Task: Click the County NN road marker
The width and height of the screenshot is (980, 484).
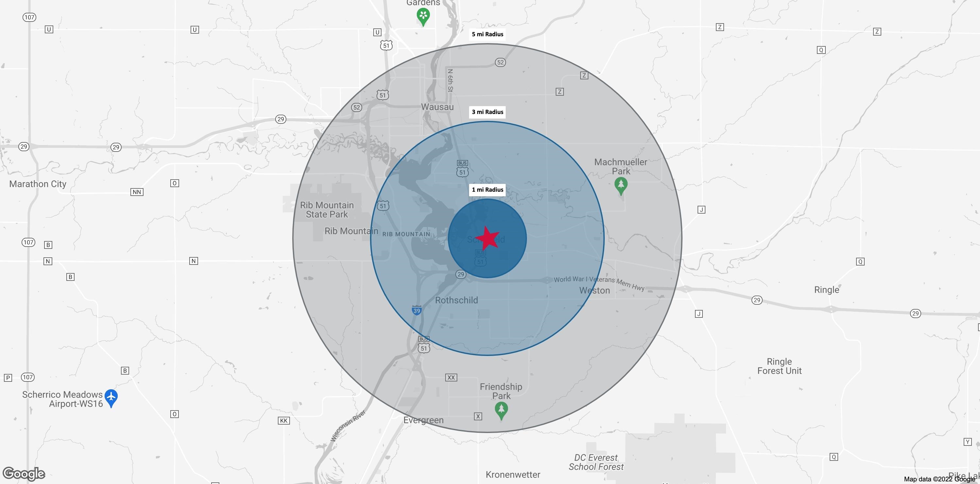Action: [x=137, y=192]
